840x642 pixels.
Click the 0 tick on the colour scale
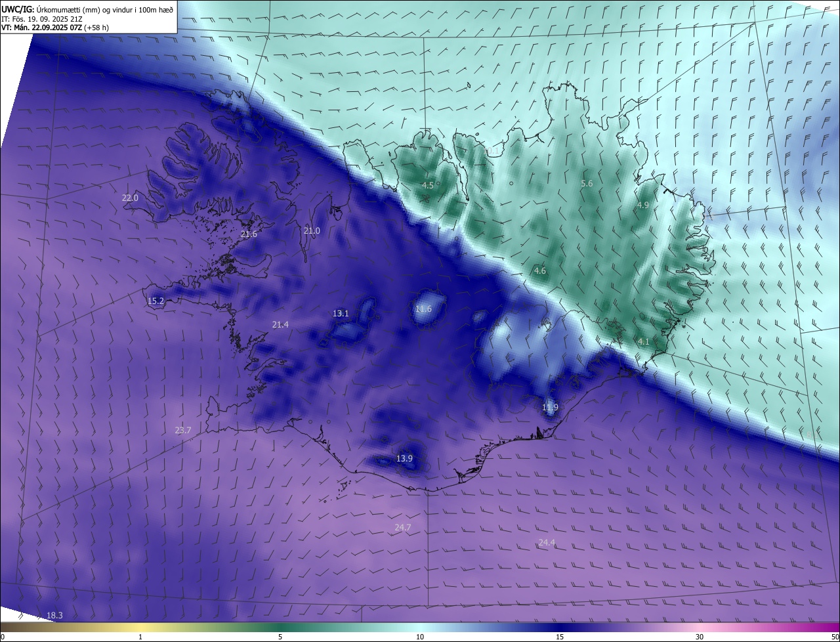[2, 637]
